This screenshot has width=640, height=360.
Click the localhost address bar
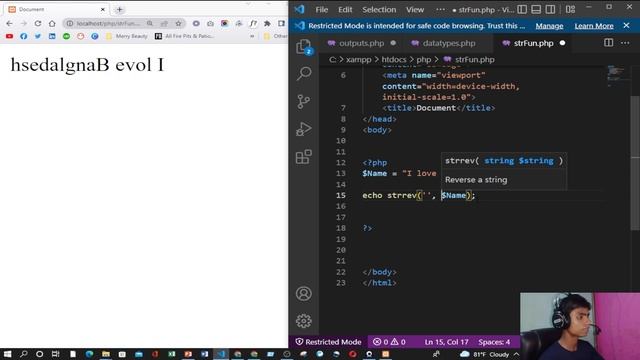click(108, 24)
